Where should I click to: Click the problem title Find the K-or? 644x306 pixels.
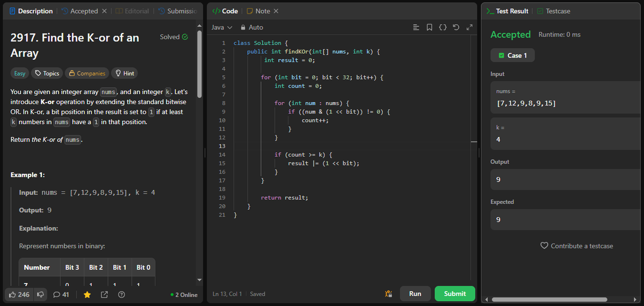pos(75,45)
